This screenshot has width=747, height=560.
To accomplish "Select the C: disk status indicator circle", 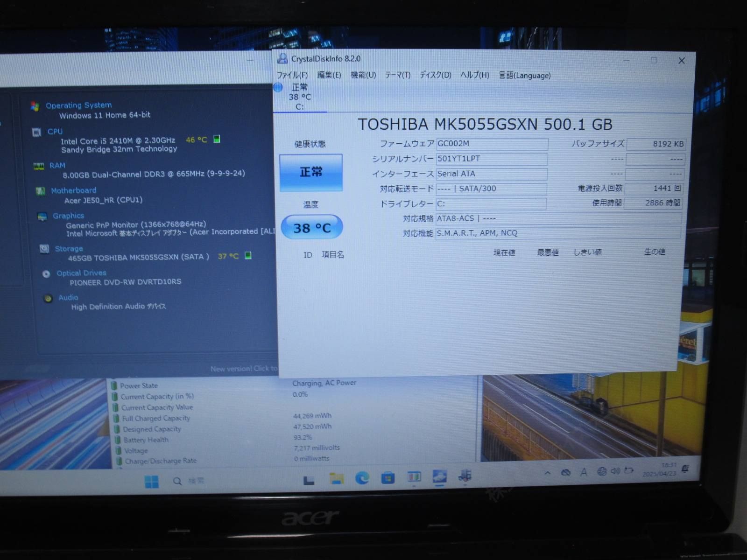I will (278, 87).
